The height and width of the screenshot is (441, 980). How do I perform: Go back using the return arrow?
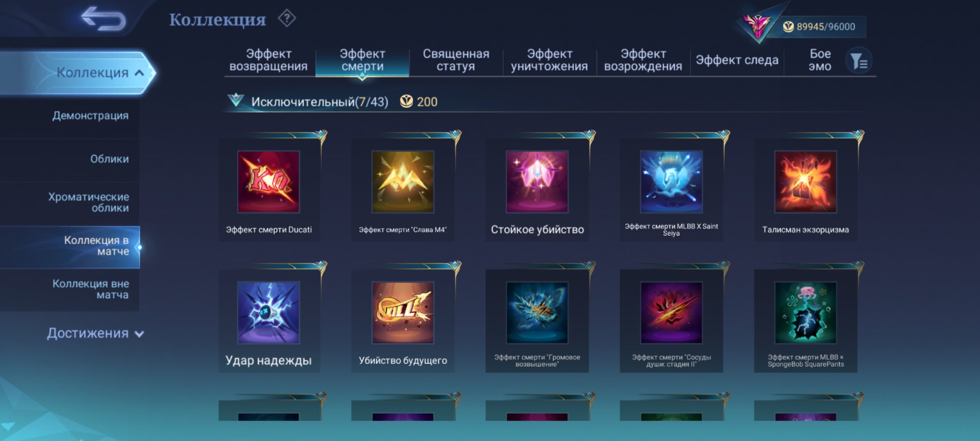tap(103, 19)
